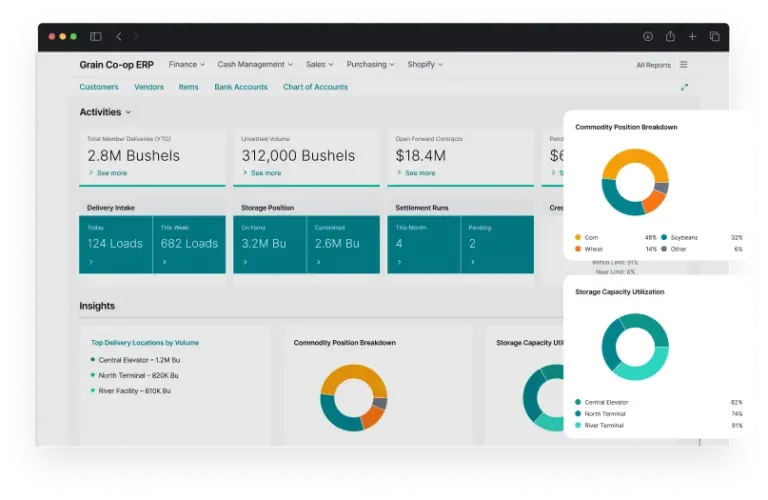The image size is (768, 500).
Task: Open the hamburger menu beside All Reports
Action: [683, 65]
